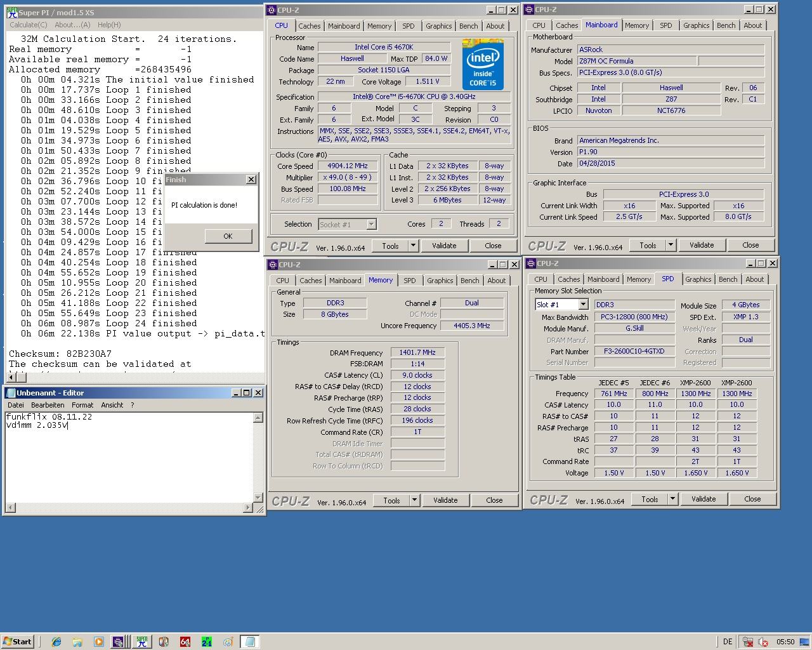This screenshot has width=812, height=650.
Task: Open the Slot #1 memory slot dropdown
Action: point(583,305)
